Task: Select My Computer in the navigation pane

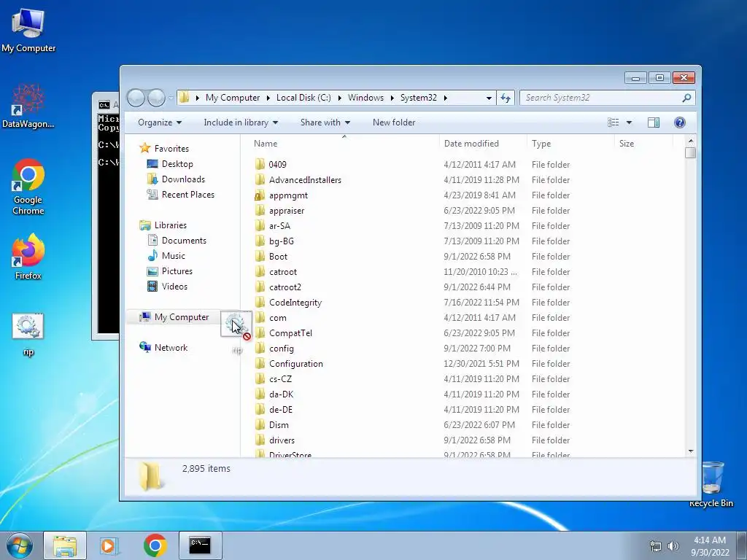Action: point(181,317)
